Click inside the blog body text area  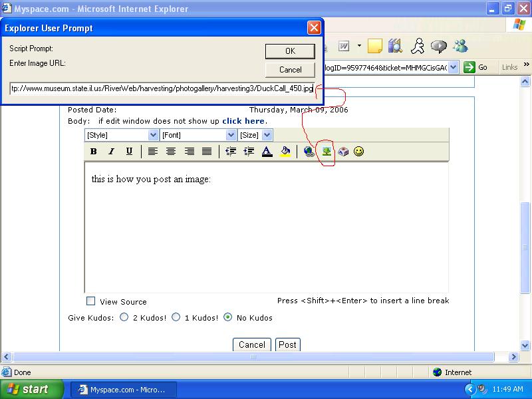point(267,227)
